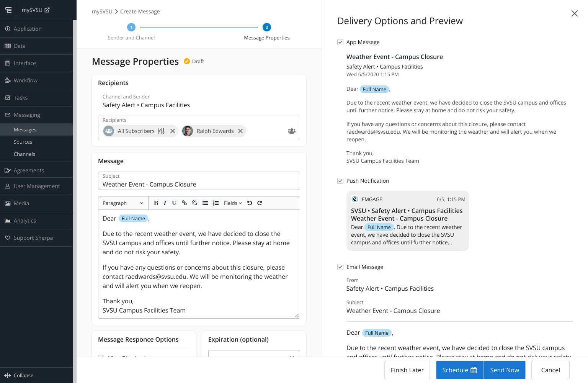Click mySVSU breadcrumb link
The image size is (588, 383).
[102, 11]
